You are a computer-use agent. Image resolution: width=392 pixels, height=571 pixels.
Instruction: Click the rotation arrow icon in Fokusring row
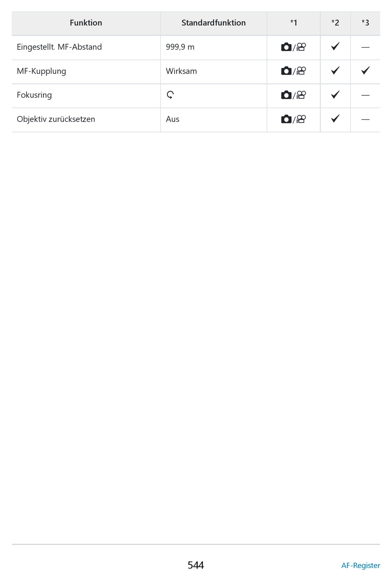170,95
